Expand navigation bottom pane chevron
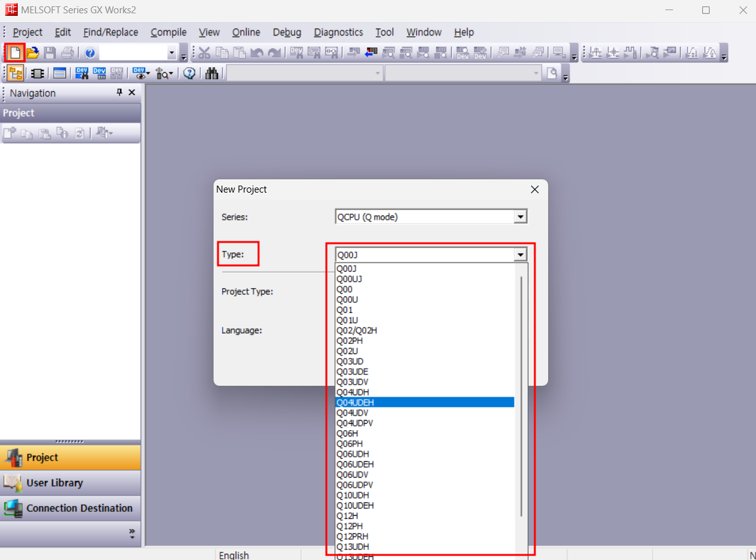 [132, 533]
